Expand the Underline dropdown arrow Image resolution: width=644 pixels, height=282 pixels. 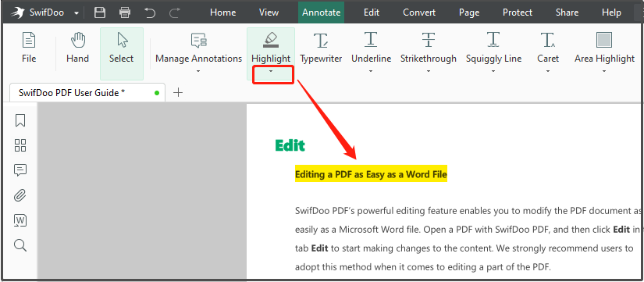(371, 72)
